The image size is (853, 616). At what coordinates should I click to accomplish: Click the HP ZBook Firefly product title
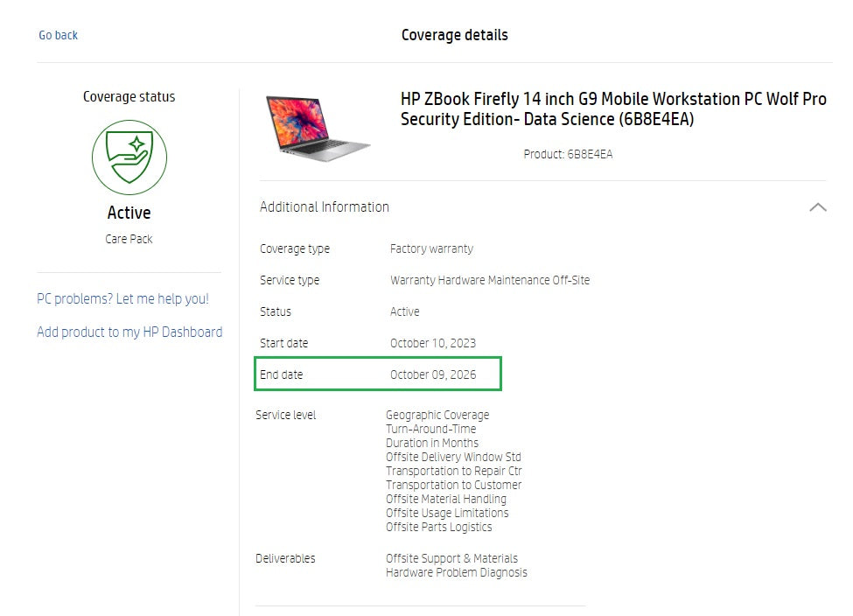613,109
